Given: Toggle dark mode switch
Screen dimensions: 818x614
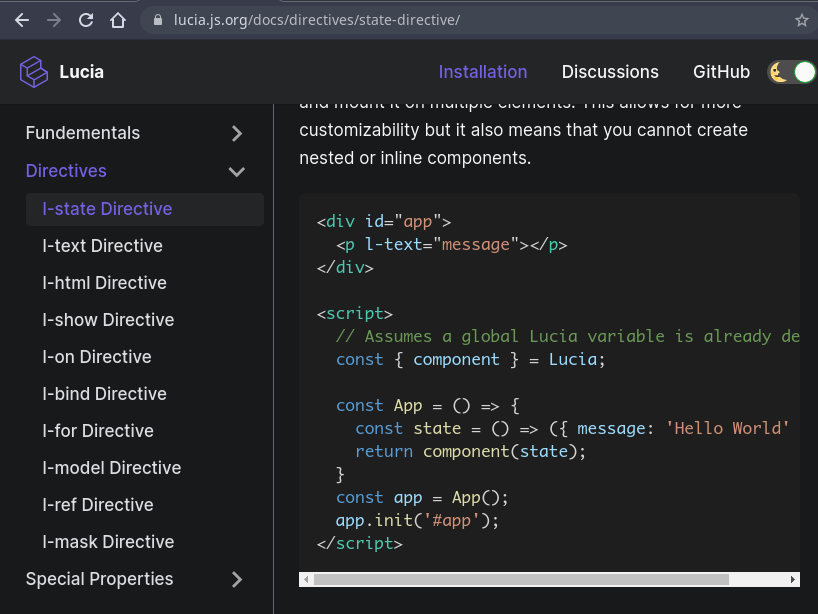Looking at the screenshot, I should pyautogui.click(x=791, y=72).
